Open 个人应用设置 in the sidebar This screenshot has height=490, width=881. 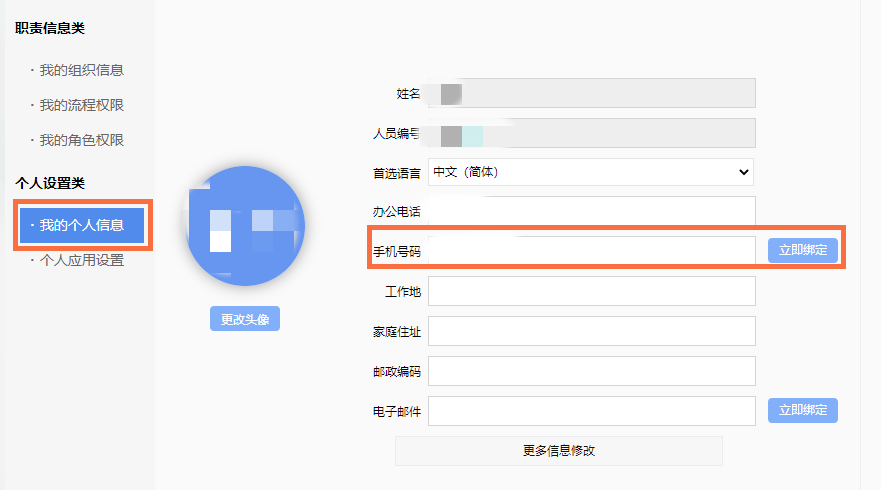[x=81, y=260]
